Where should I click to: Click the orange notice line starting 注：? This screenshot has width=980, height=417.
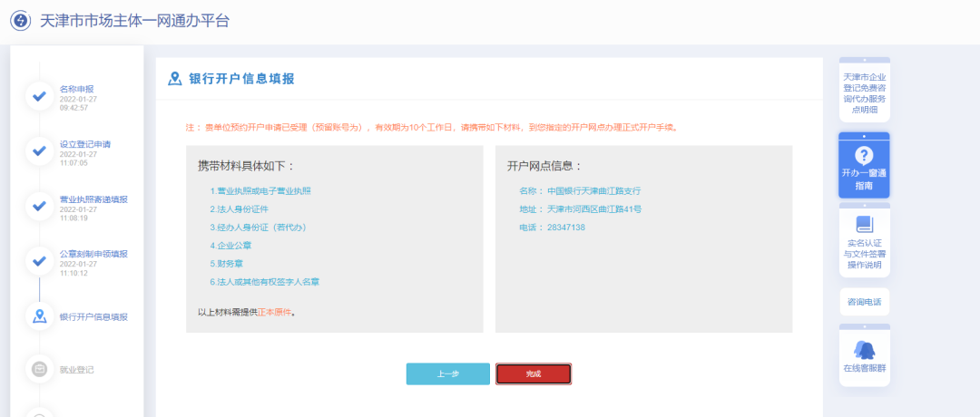pyautogui.click(x=432, y=127)
